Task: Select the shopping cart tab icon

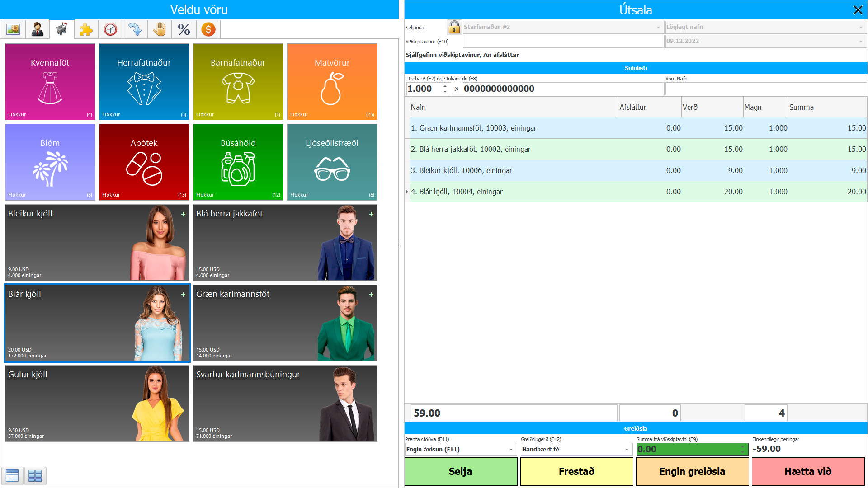Action: [x=62, y=30]
